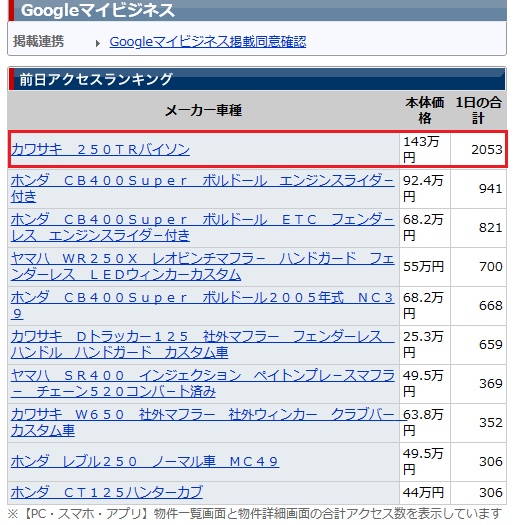Open the カワサキ Dトラッカー125 listing

[x=203, y=345]
